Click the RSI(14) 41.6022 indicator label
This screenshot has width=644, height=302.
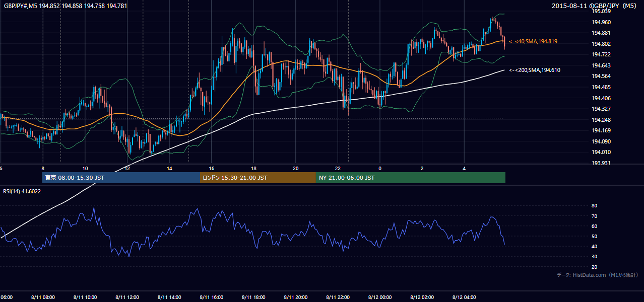22,191
